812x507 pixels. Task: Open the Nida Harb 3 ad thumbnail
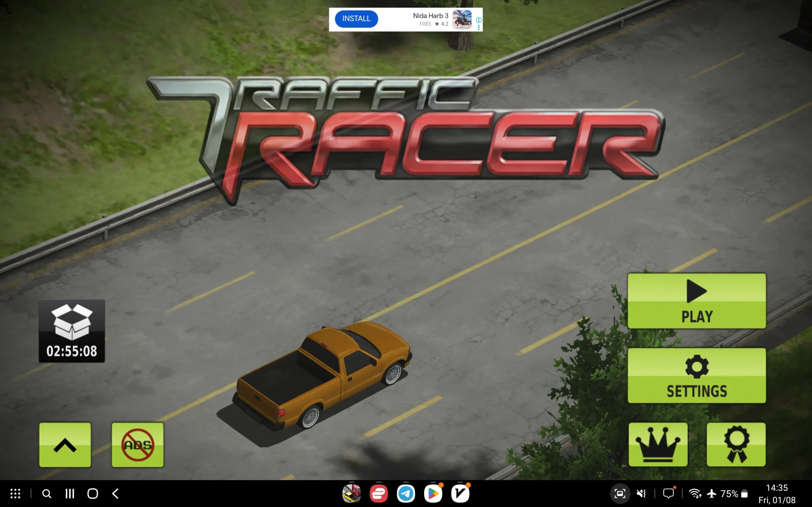point(462,19)
